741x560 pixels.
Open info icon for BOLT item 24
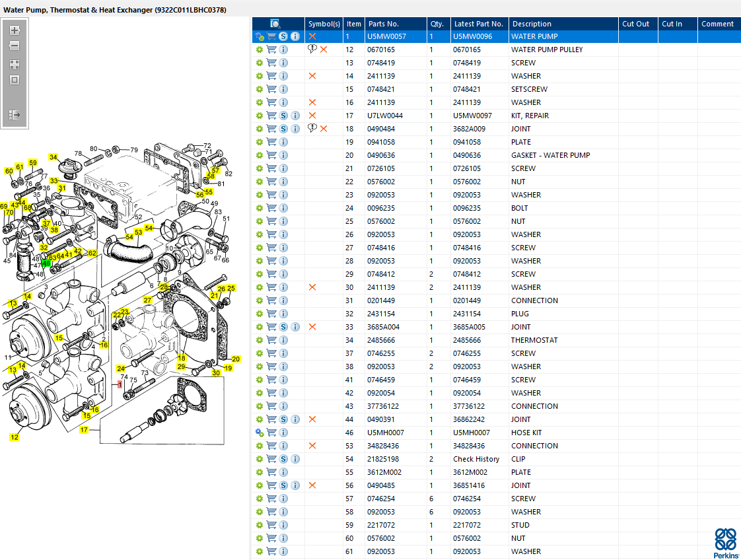tap(283, 209)
